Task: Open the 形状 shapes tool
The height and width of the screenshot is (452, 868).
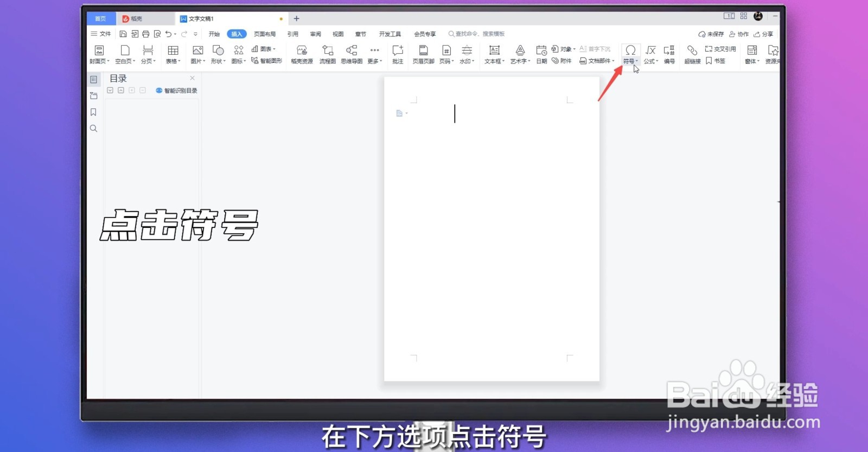Action: 218,54
